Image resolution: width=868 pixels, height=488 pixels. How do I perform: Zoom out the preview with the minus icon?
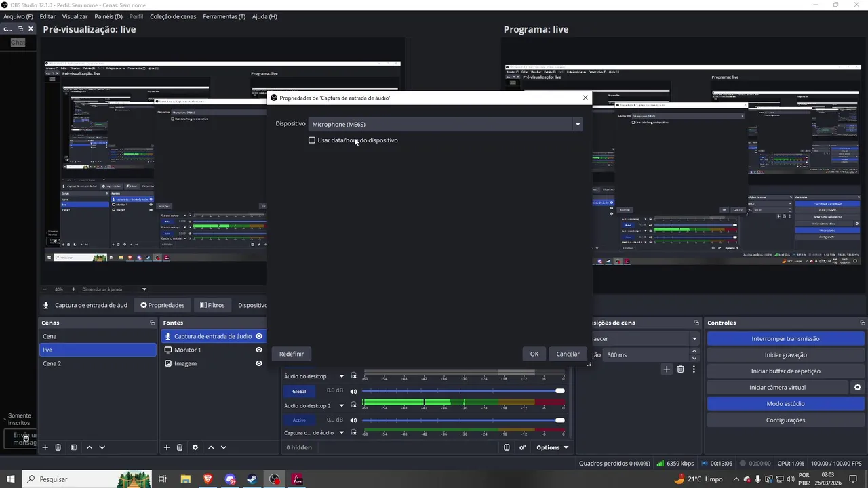[45, 289]
